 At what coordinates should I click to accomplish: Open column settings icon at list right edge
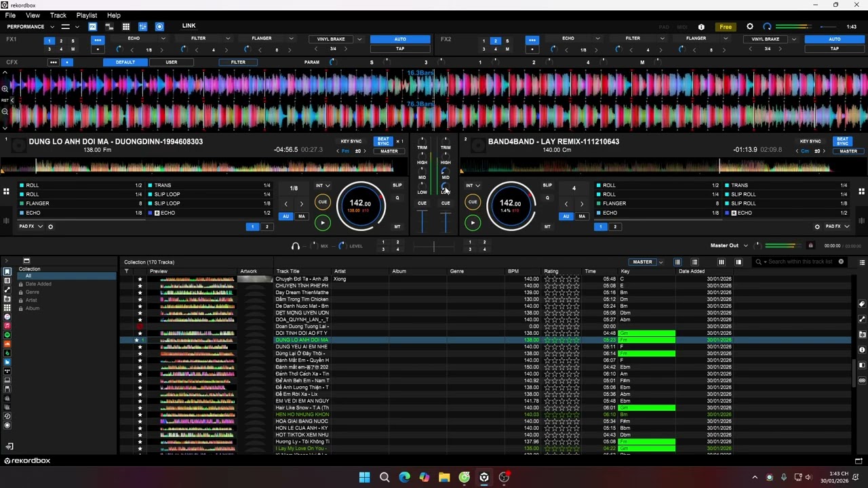click(x=862, y=262)
